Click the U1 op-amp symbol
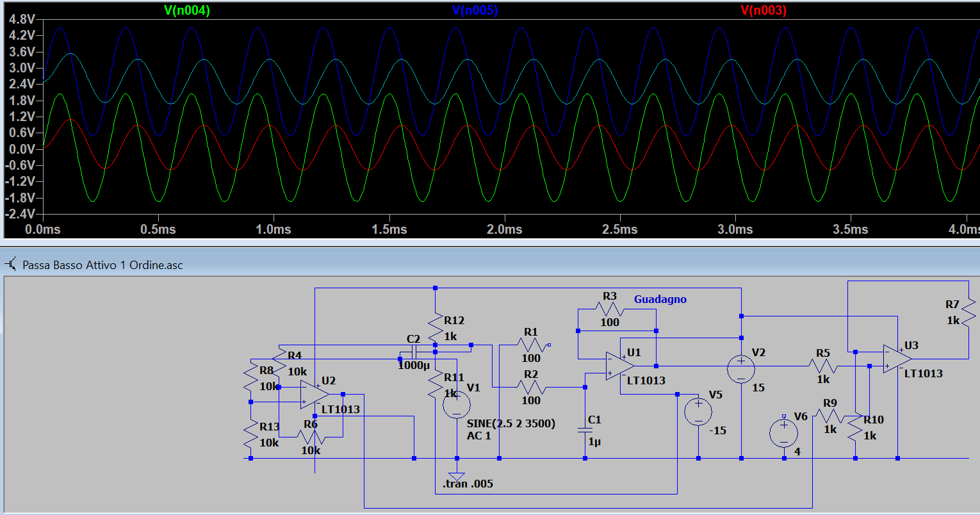 [619, 366]
